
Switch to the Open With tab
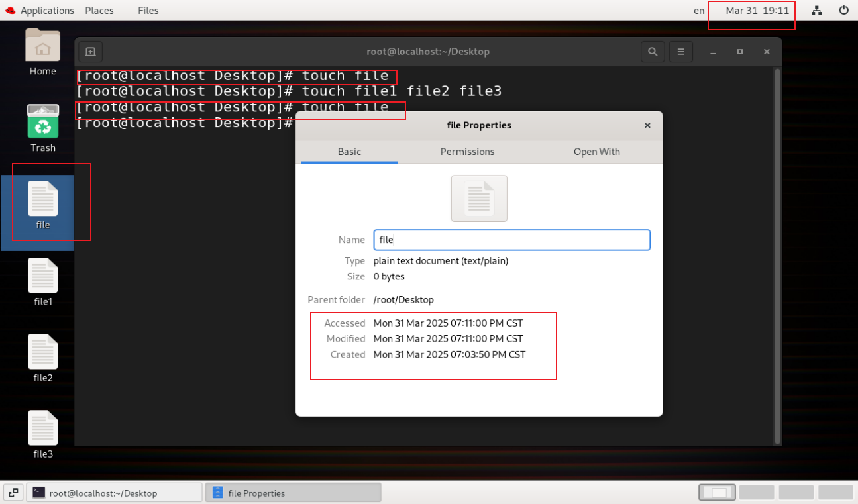click(596, 152)
